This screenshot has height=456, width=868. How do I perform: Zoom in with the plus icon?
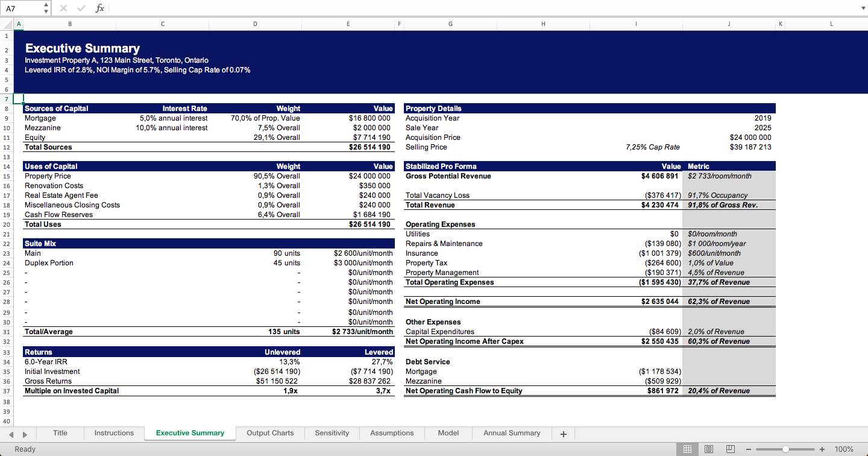click(x=822, y=449)
